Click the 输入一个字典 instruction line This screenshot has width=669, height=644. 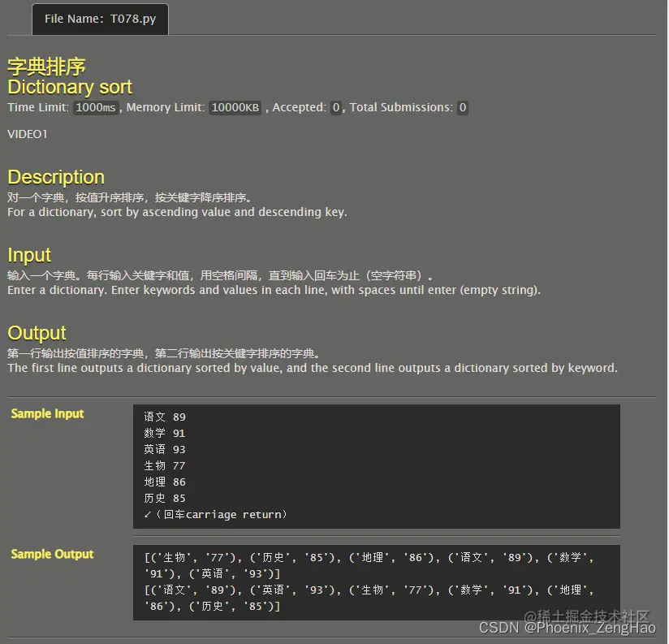point(220,275)
